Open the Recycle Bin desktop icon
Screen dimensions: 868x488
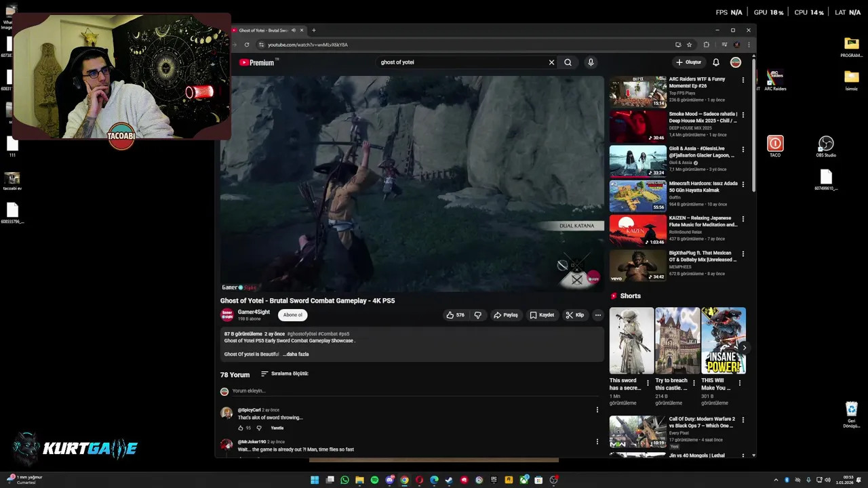coord(851,414)
